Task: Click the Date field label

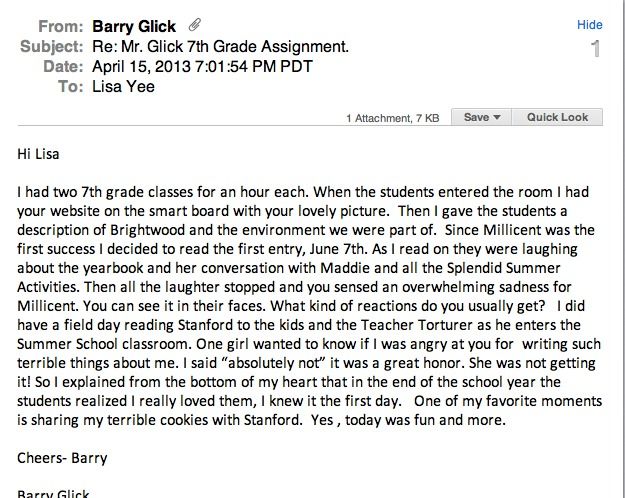Action: (x=63, y=67)
